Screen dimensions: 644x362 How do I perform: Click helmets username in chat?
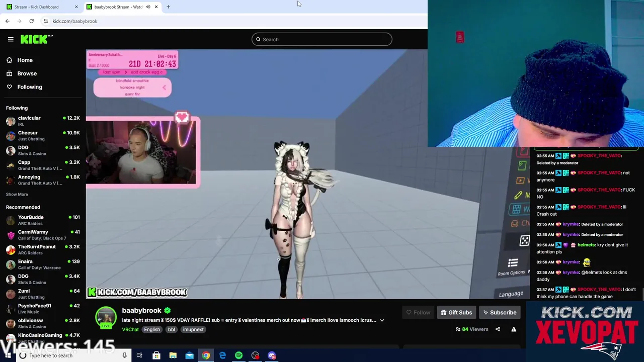586,245
